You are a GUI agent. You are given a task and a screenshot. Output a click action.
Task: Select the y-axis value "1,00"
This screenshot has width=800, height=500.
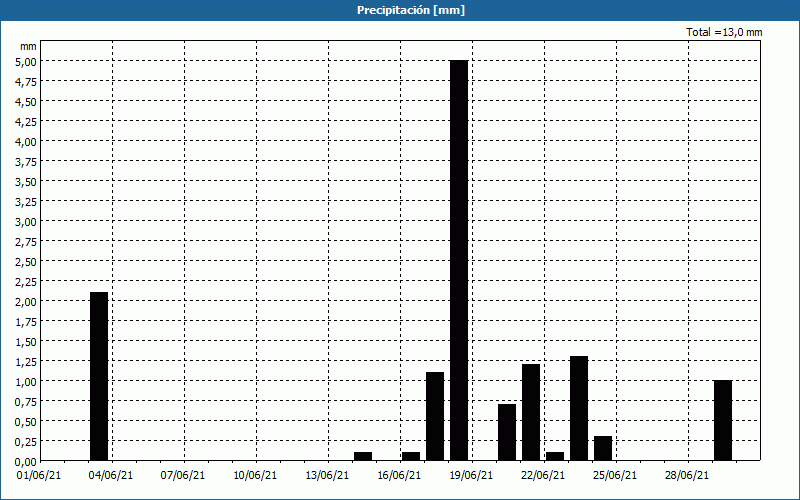pyautogui.click(x=26, y=382)
